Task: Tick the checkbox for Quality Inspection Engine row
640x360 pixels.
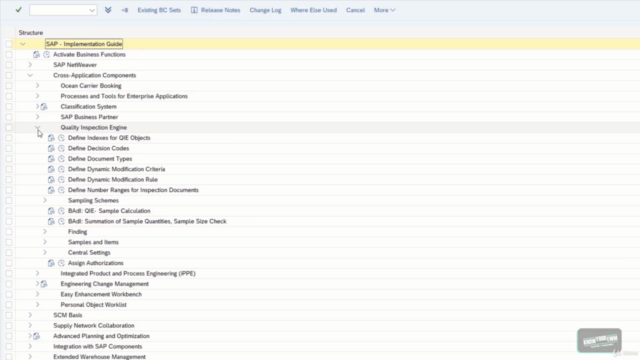Action: tap(9, 127)
